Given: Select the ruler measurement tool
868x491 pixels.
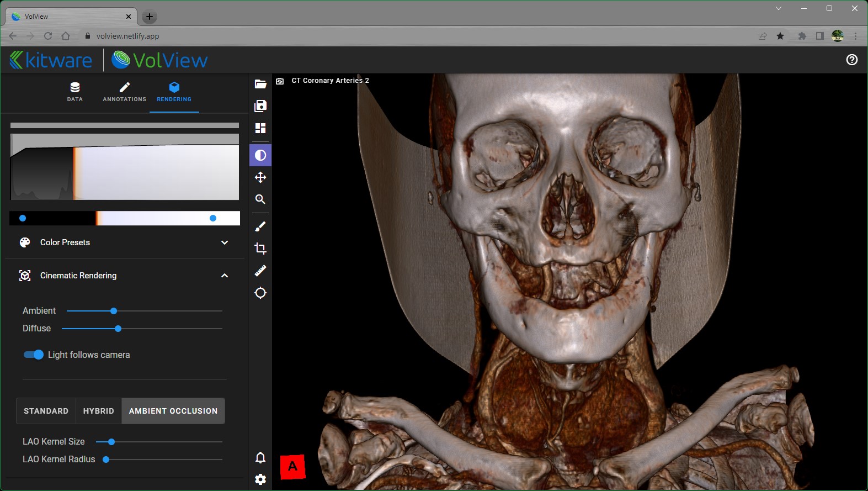Looking at the screenshot, I should tap(260, 271).
